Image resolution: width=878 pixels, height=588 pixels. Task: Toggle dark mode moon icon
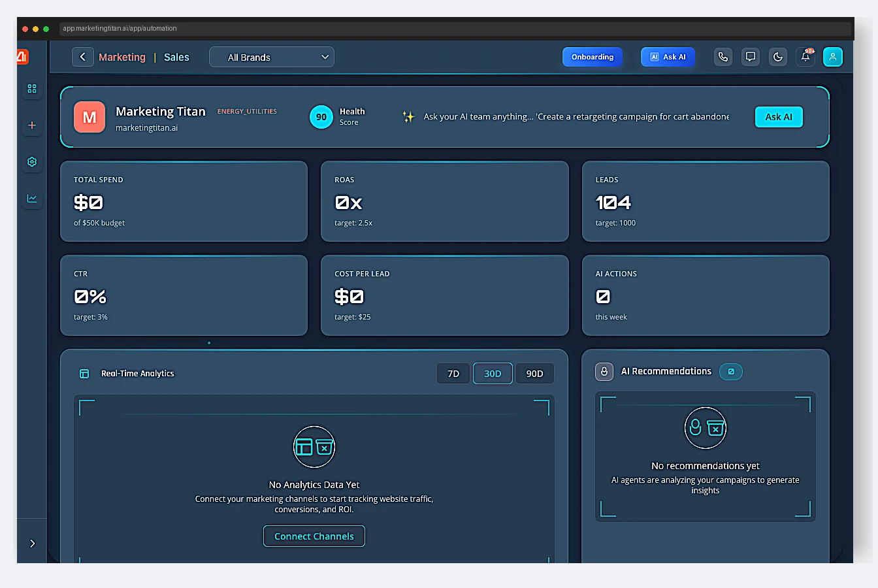click(x=778, y=57)
